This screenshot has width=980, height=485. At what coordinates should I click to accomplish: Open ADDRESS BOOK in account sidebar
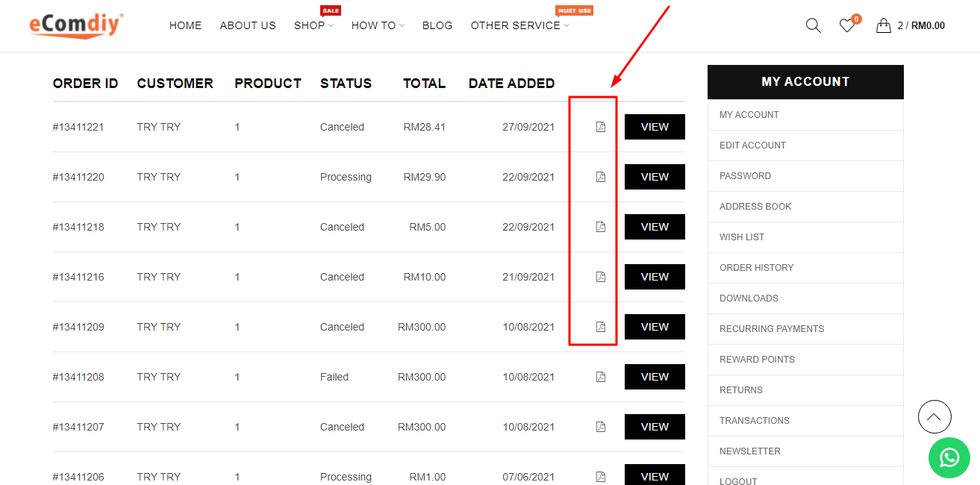(755, 207)
